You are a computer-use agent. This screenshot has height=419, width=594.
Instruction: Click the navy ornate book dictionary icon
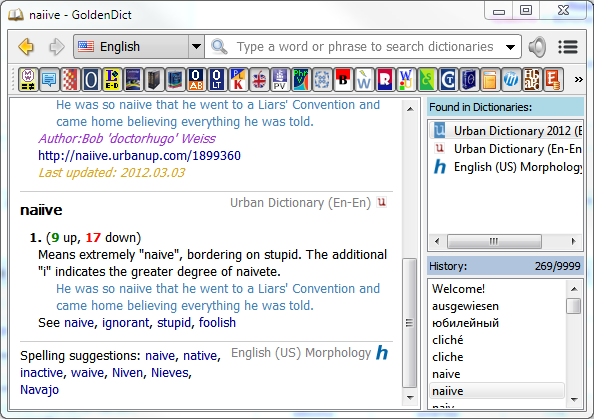[469, 80]
